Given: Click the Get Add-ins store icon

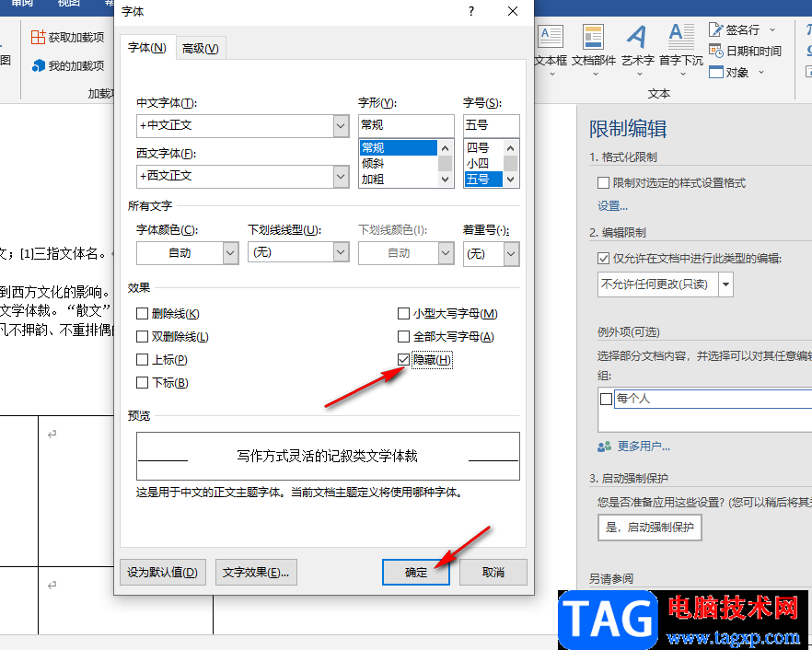Looking at the screenshot, I should (38, 38).
